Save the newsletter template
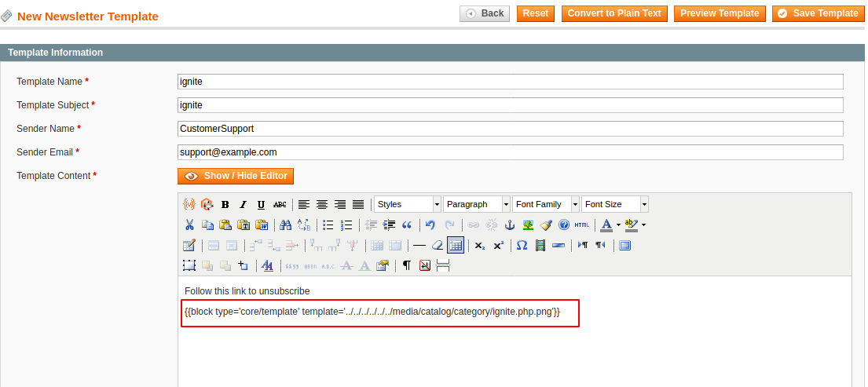The width and height of the screenshot is (868, 387). (819, 14)
